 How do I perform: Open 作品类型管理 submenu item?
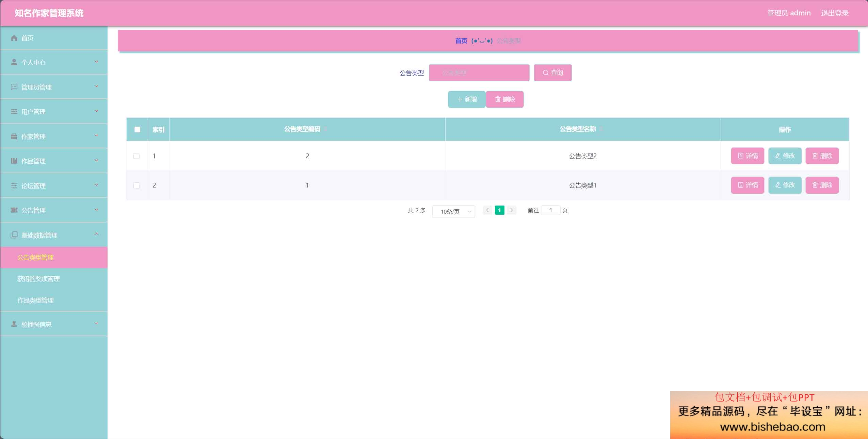pos(54,300)
